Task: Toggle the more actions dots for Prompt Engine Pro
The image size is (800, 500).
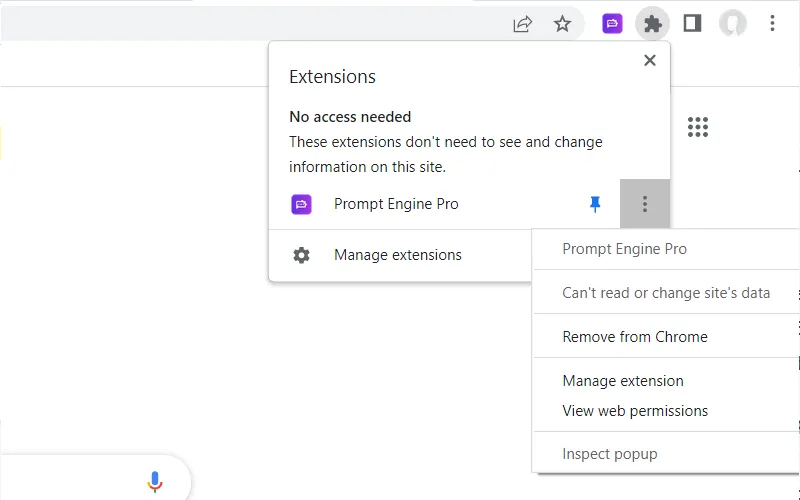Action: [645, 204]
